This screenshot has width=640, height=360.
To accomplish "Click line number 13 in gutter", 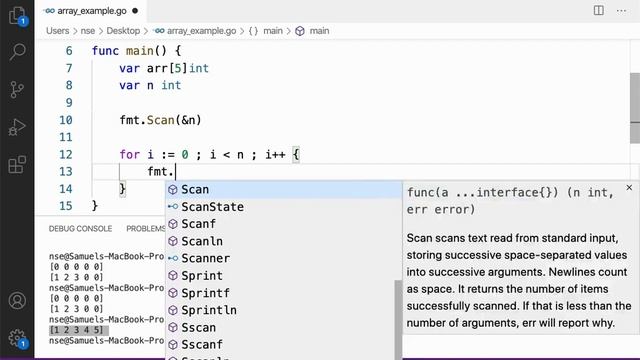I will (66, 171).
